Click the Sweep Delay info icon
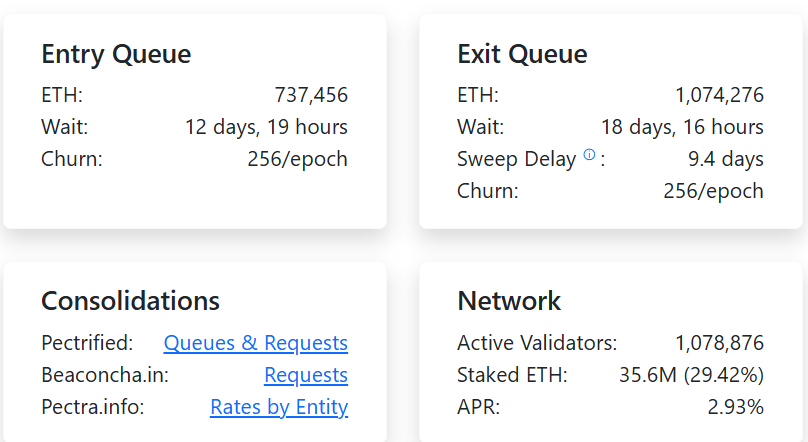 [589, 155]
